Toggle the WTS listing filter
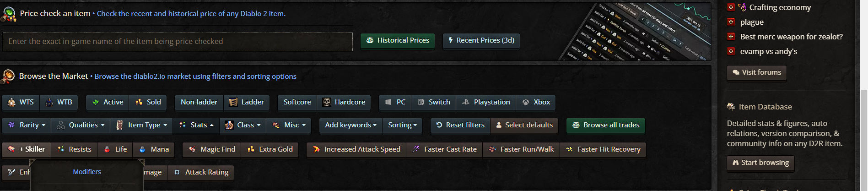Viewport: 868px width, 191px height. click(x=21, y=102)
